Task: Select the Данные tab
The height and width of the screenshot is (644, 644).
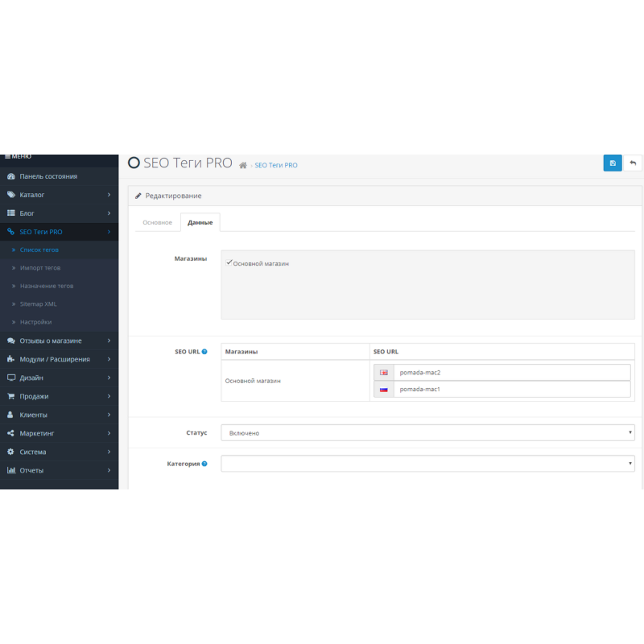Action: pos(200,222)
